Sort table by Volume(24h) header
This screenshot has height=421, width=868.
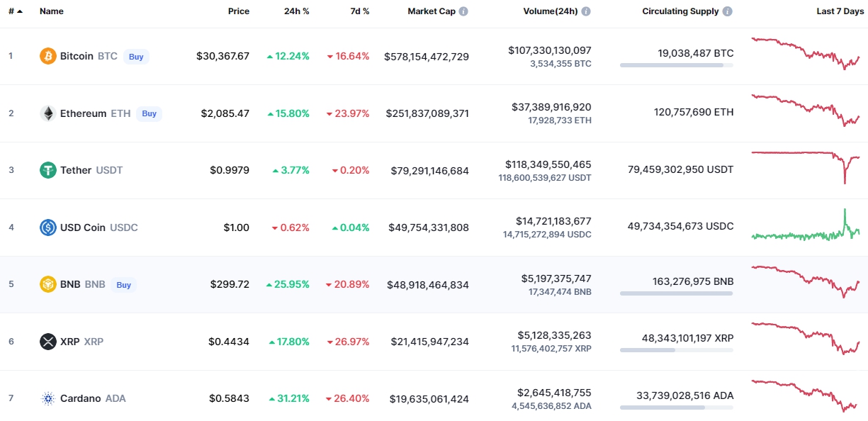click(551, 11)
